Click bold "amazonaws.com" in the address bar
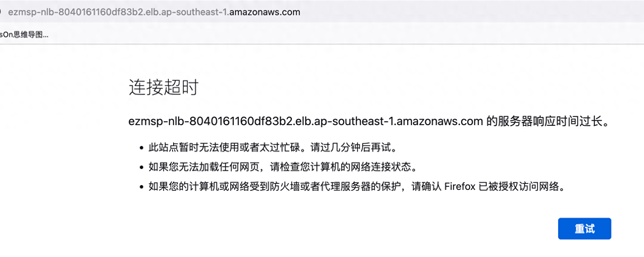Screen dimensions: 644x257 coord(264,12)
